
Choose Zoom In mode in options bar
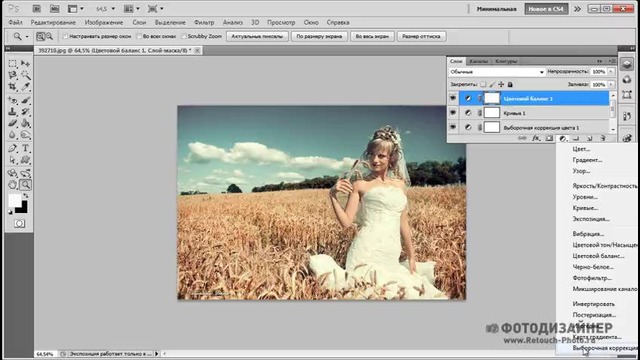coord(40,36)
